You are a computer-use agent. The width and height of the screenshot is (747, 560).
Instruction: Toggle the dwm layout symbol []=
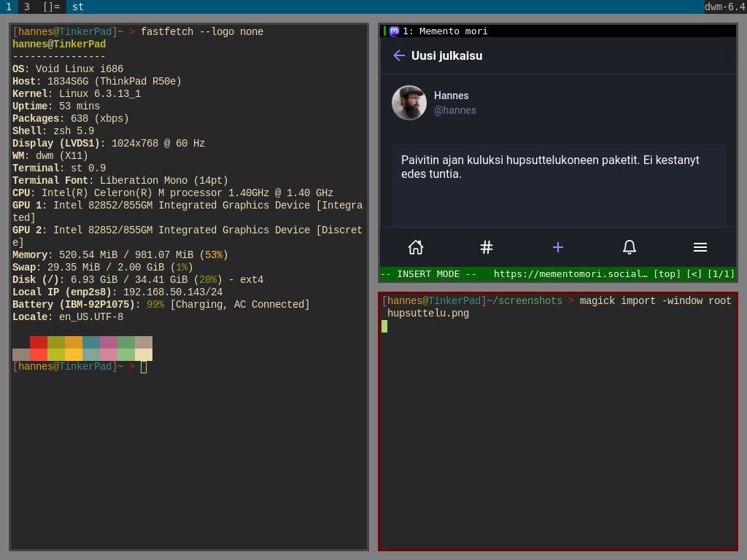51,7
